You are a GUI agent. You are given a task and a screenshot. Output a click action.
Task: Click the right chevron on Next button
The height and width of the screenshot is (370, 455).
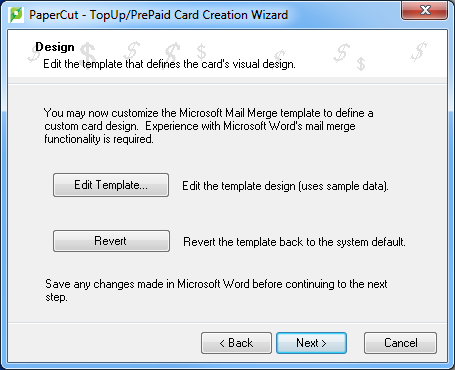(324, 343)
